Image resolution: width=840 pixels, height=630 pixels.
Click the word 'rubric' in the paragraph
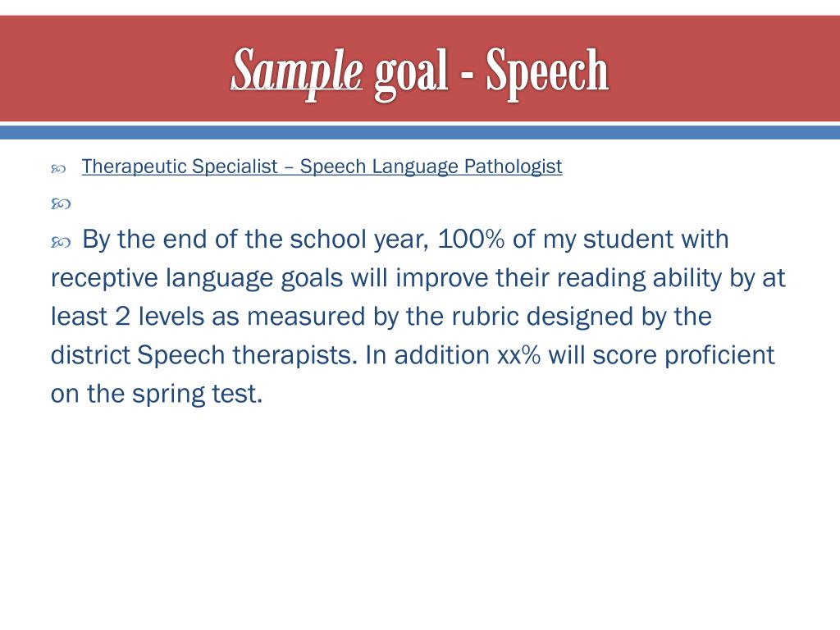pyautogui.click(x=484, y=316)
